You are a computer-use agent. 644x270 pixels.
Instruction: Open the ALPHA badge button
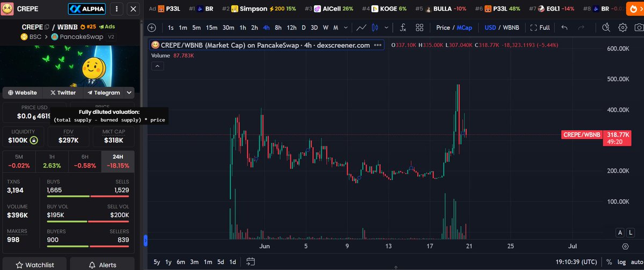(87, 9)
